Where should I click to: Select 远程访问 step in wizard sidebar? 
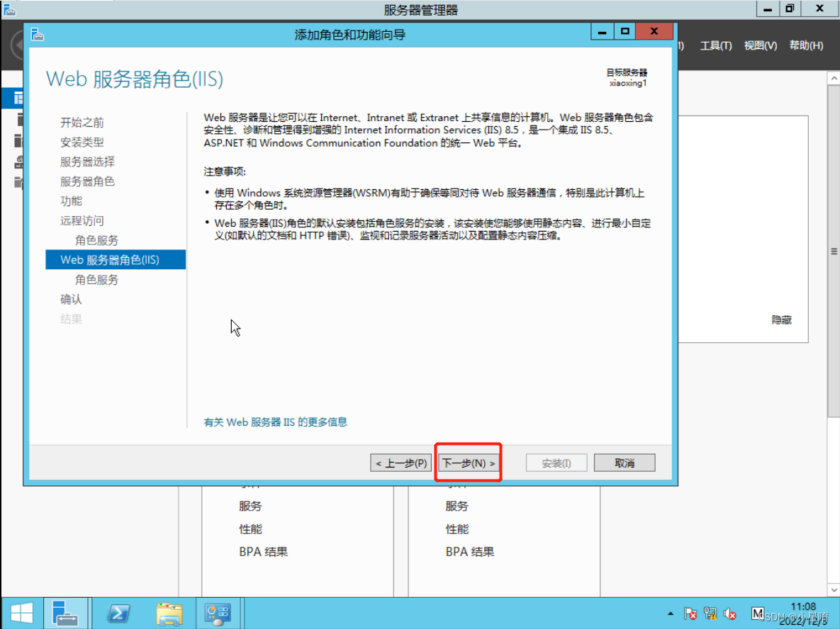click(82, 220)
